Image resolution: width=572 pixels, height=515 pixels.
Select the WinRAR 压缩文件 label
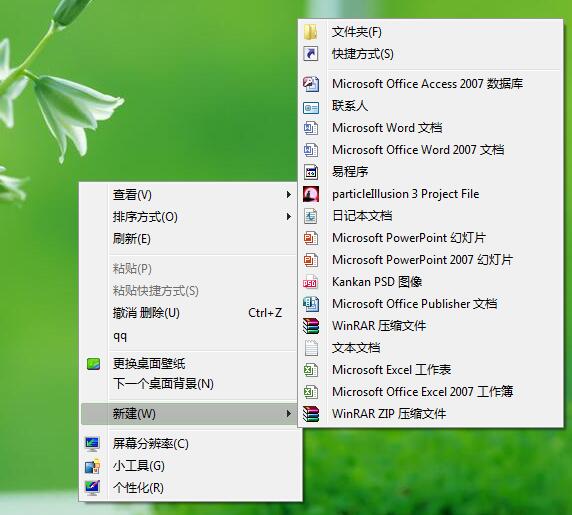pyautogui.click(x=379, y=326)
